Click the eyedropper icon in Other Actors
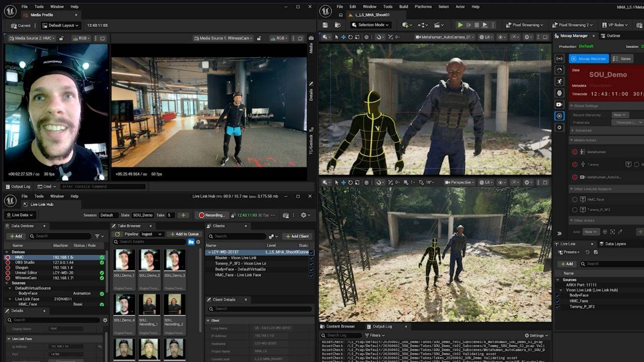The width and height of the screenshot is (644, 362). click(x=620, y=232)
